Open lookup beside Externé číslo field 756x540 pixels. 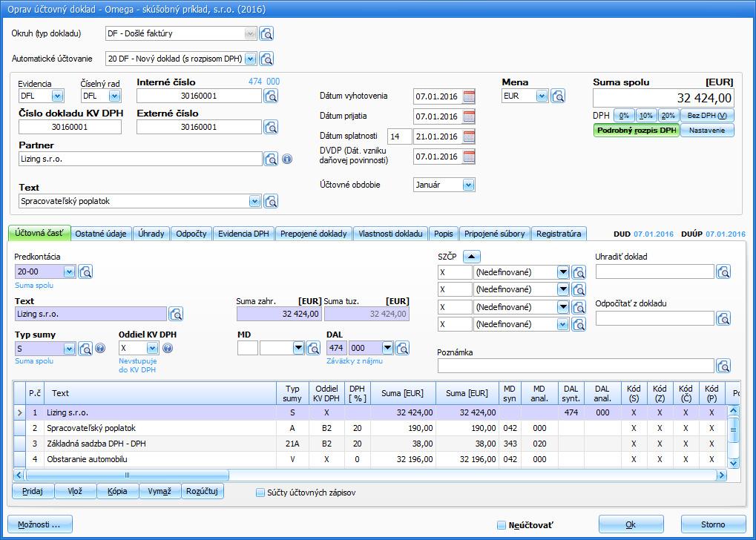[271, 128]
